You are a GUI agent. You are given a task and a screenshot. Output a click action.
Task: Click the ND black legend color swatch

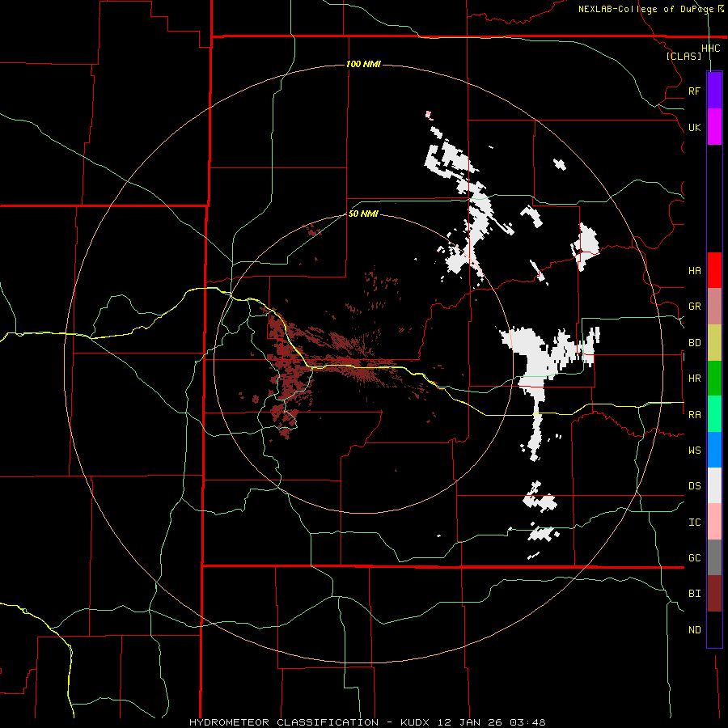pyautogui.click(x=714, y=629)
